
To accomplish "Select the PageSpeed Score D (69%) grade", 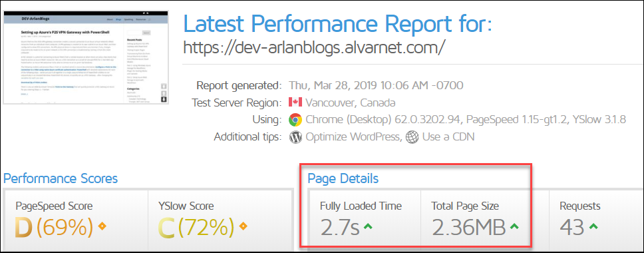I will (x=55, y=228).
